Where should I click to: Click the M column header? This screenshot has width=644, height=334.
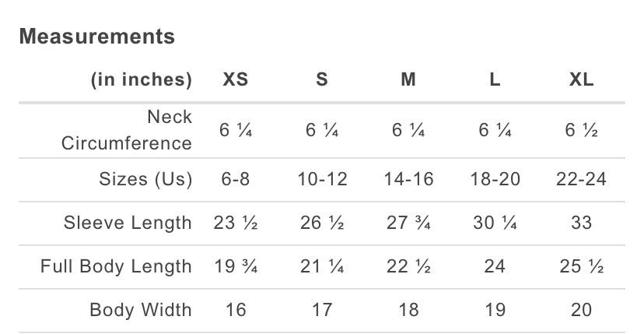[408, 79]
